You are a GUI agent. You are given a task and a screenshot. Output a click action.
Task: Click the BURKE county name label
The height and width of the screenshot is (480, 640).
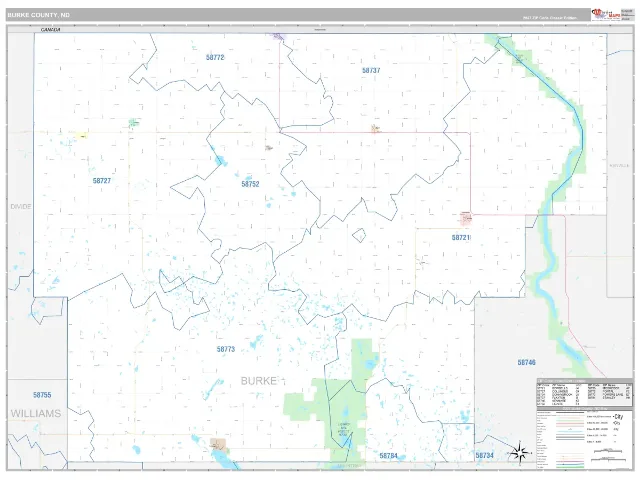259,381
